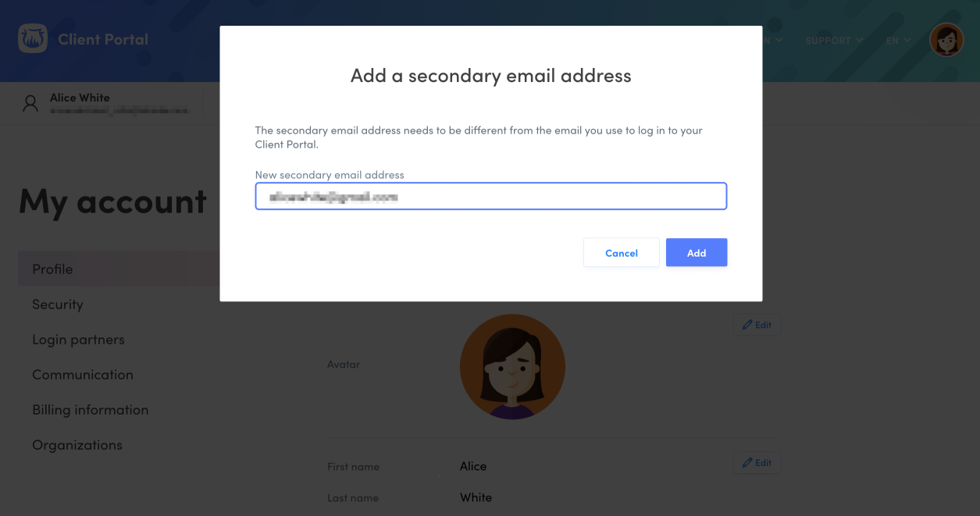Open the EN language dropdown
Image resolution: width=980 pixels, height=516 pixels.
[x=898, y=41]
